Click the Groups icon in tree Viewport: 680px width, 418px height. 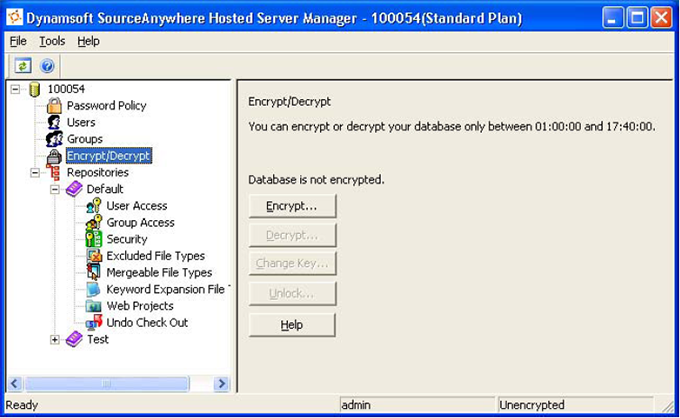click(x=54, y=139)
